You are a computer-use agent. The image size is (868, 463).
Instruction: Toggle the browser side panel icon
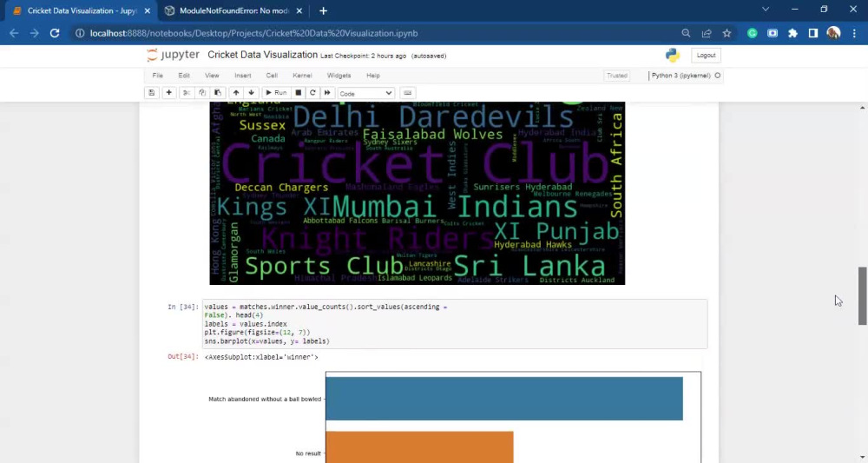click(813, 33)
